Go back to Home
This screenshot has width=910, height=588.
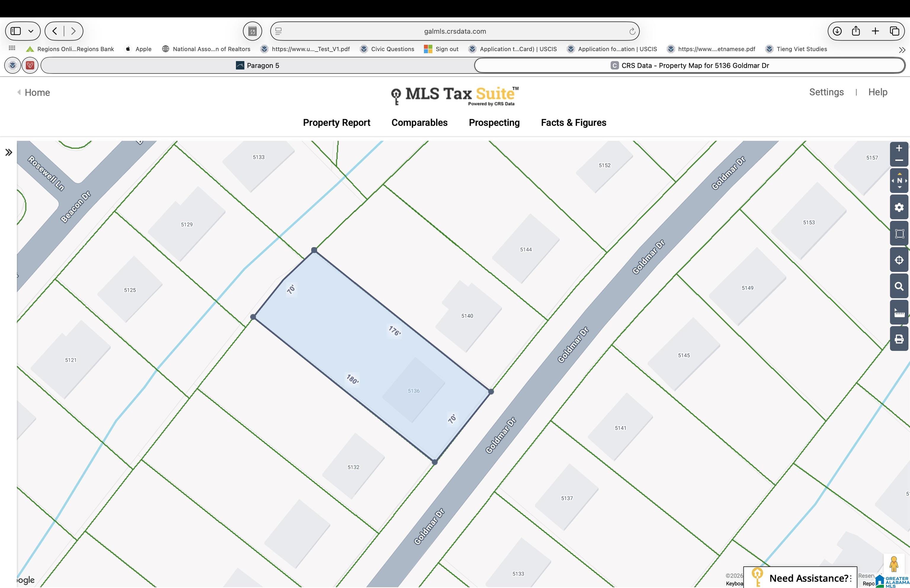click(33, 92)
